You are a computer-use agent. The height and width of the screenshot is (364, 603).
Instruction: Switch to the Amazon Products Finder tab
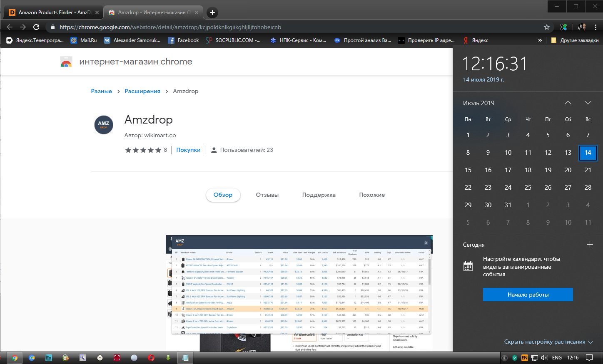53,12
